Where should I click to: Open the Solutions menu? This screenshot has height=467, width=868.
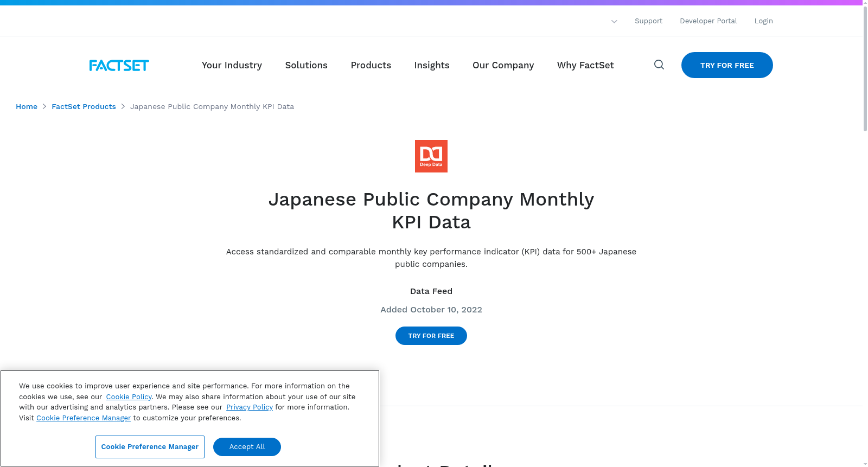[x=306, y=65]
